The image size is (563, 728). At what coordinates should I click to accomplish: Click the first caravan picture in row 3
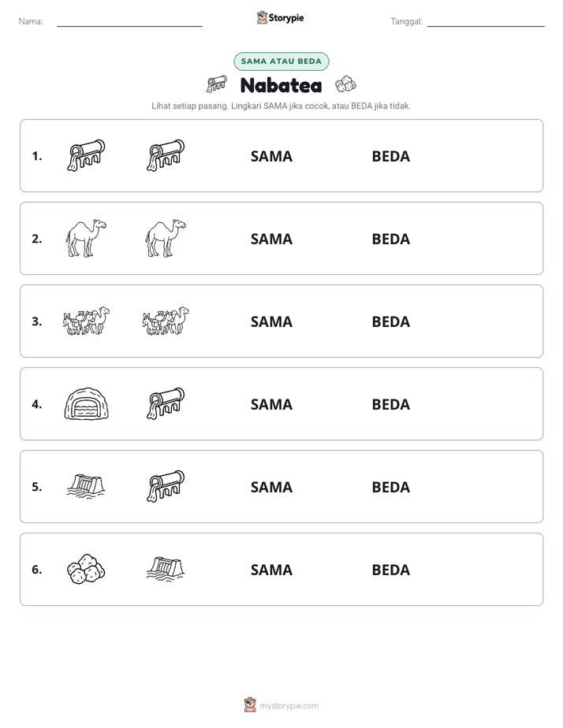[x=86, y=321]
